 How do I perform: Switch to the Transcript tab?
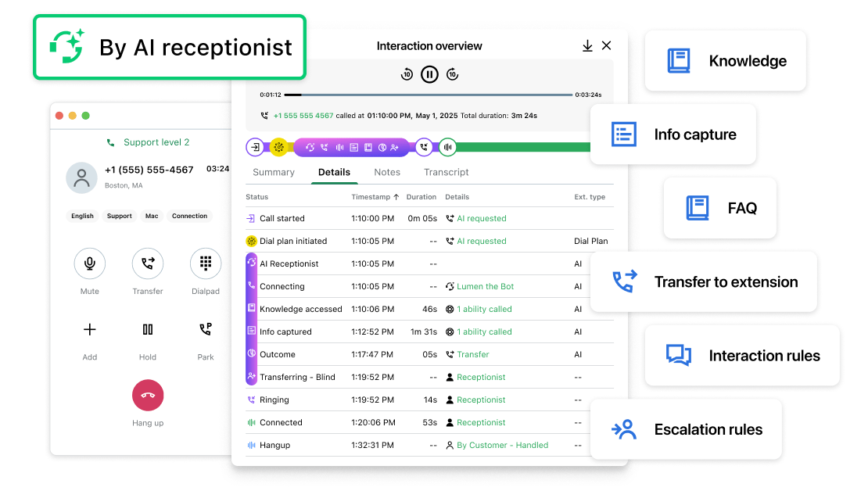(x=446, y=172)
